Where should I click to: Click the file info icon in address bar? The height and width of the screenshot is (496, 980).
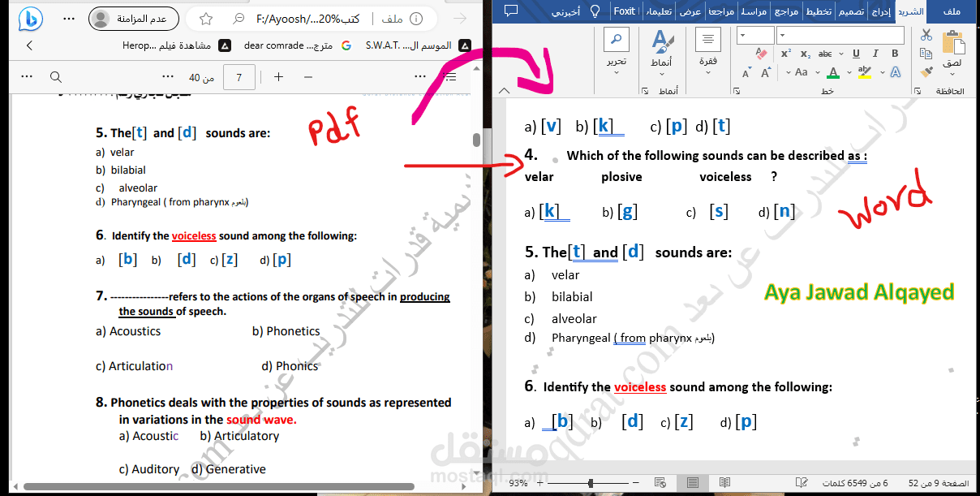click(x=416, y=19)
